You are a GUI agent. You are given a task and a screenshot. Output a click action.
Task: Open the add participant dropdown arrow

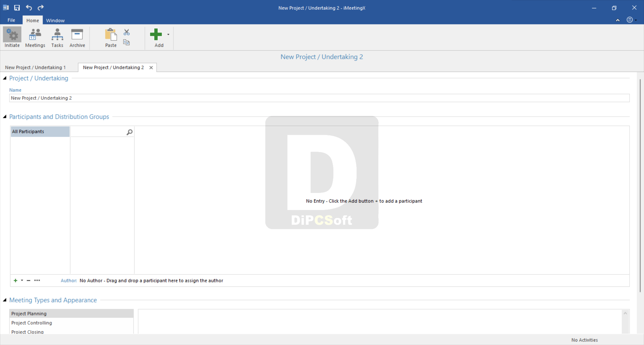pyautogui.click(x=22, y=280)
